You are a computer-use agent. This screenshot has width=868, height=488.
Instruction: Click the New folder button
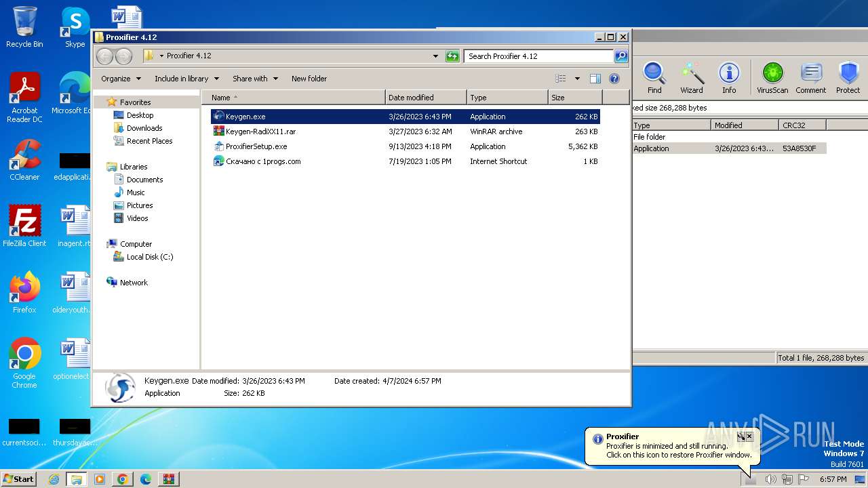tap(309, 79)
